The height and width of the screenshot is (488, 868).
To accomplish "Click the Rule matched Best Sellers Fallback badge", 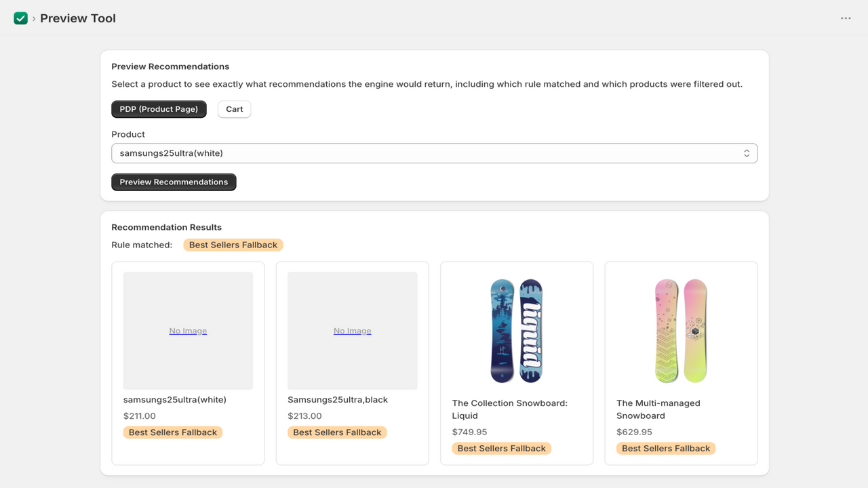I will (233, 245).
